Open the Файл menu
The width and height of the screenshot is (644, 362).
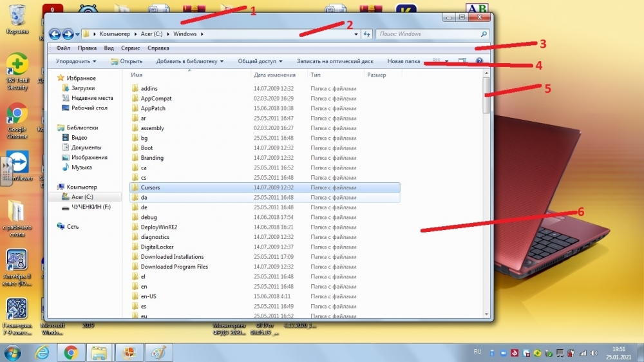[63, 48]
